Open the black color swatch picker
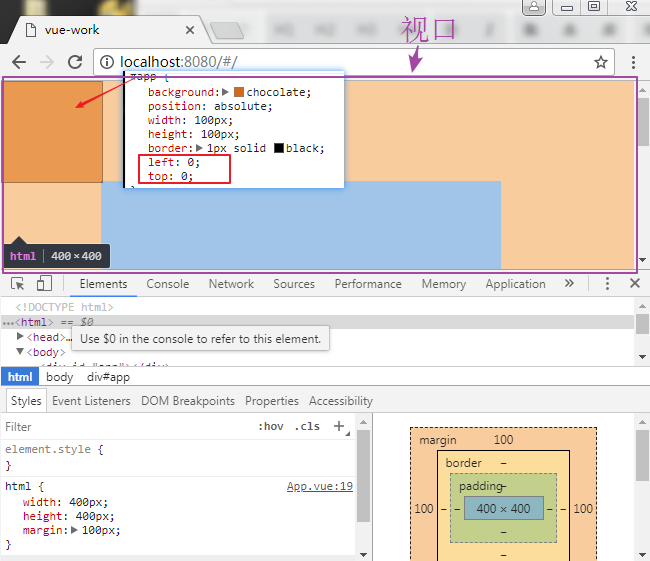The height and width of the screenshot is (561, 650). point(279,148)
